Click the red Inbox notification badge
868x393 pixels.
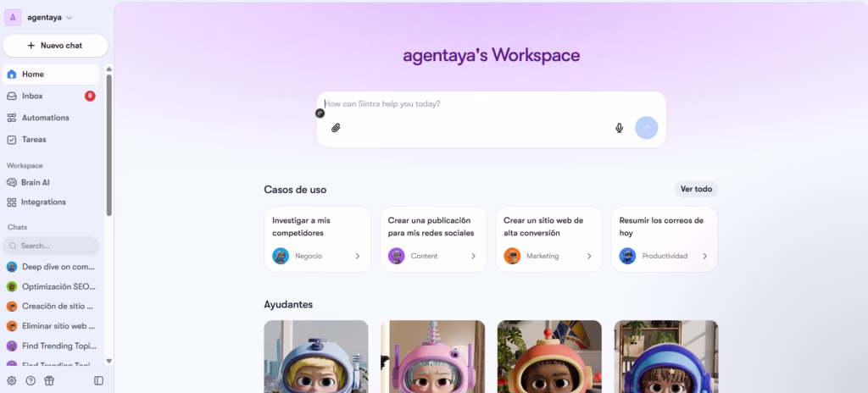(90, 96)
